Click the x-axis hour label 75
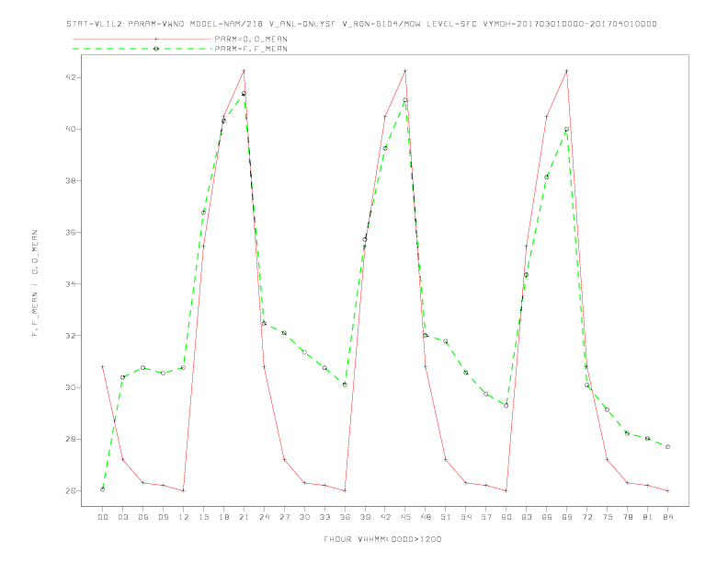Viewport: 728px width, 563px height. [x=608, y=517]
